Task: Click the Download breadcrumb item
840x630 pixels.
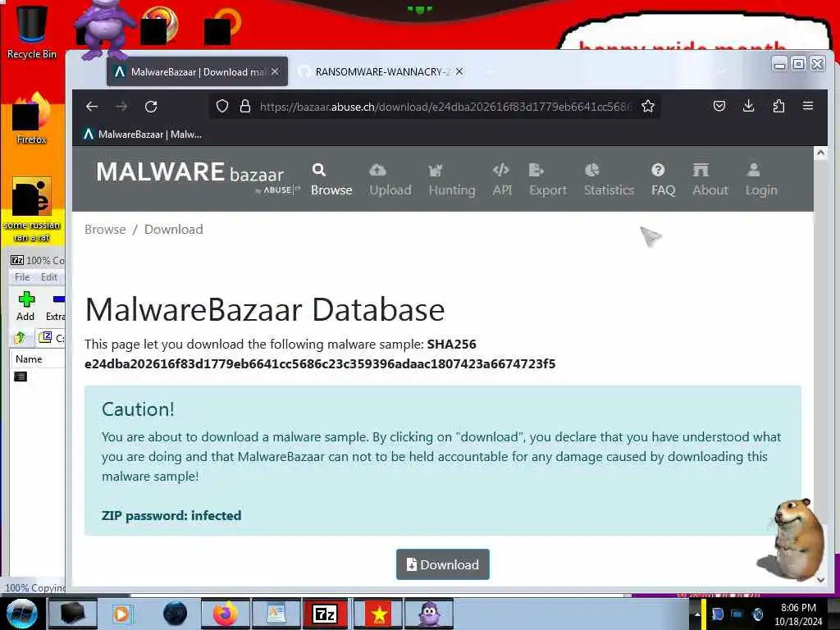Action: 174,230
